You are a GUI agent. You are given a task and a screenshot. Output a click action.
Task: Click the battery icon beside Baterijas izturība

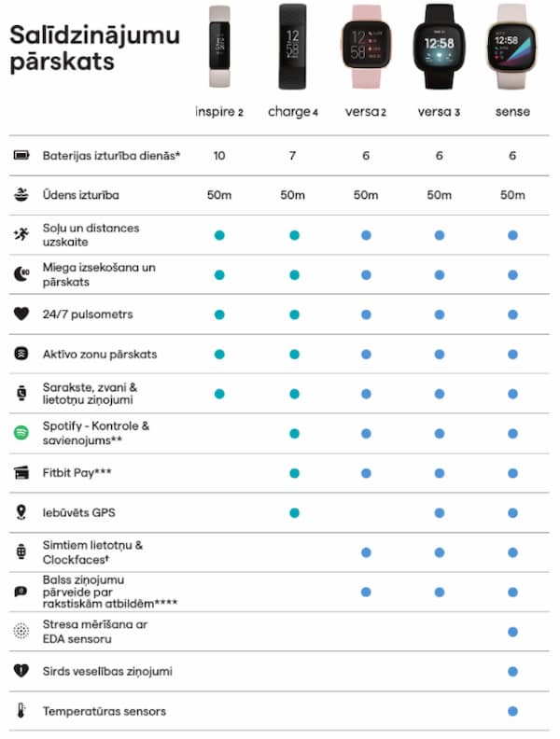pos(21,155)
